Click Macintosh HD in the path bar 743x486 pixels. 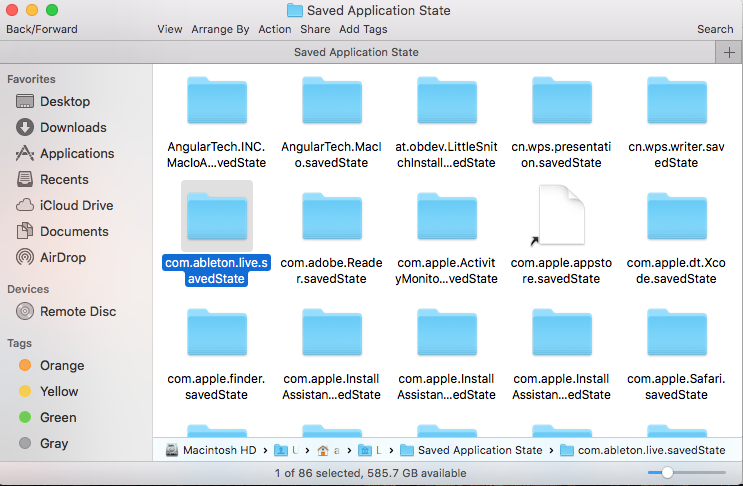[x=216, y=450]
